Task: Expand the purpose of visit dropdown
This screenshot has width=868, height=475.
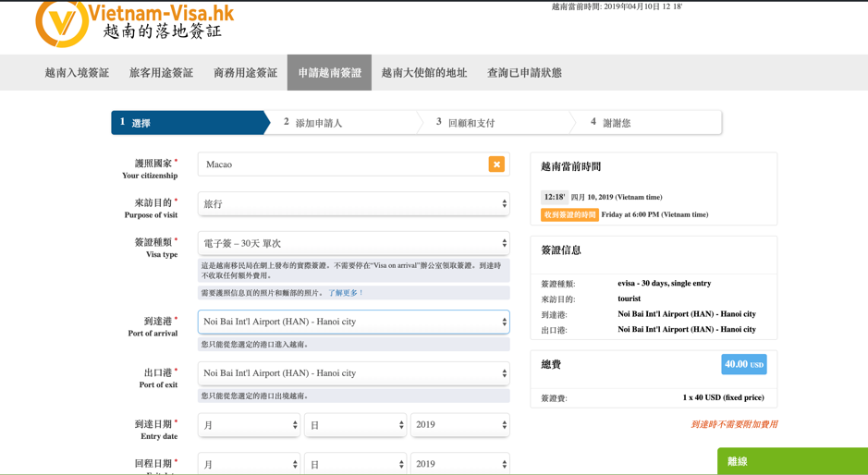Action: 353,203
